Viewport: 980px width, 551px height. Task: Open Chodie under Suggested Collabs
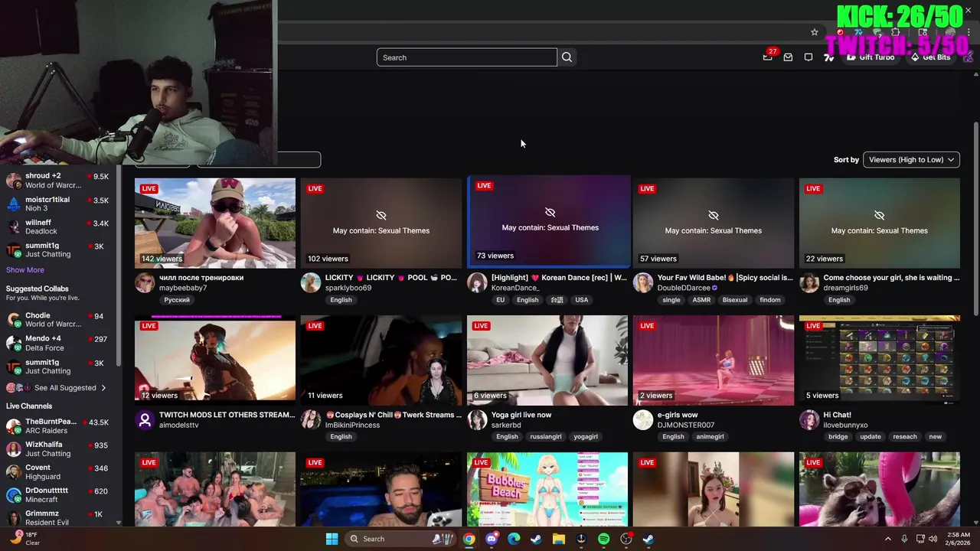point(58,320)
